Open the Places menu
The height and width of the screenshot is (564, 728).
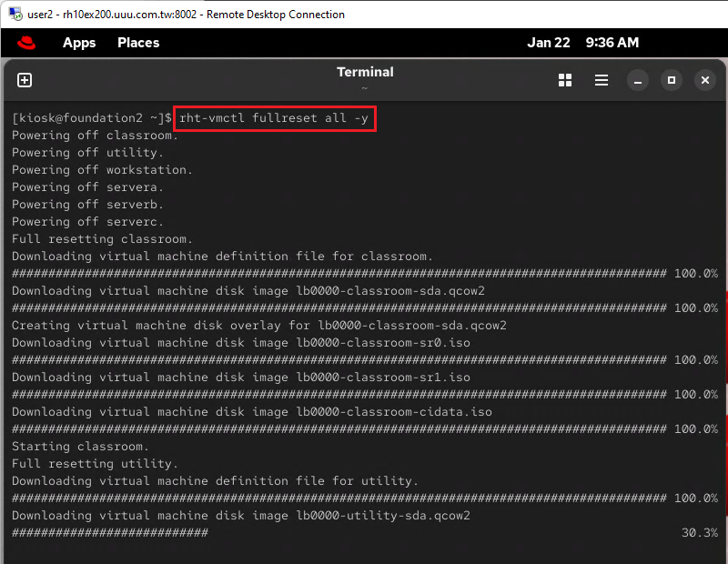click(138, 43)
